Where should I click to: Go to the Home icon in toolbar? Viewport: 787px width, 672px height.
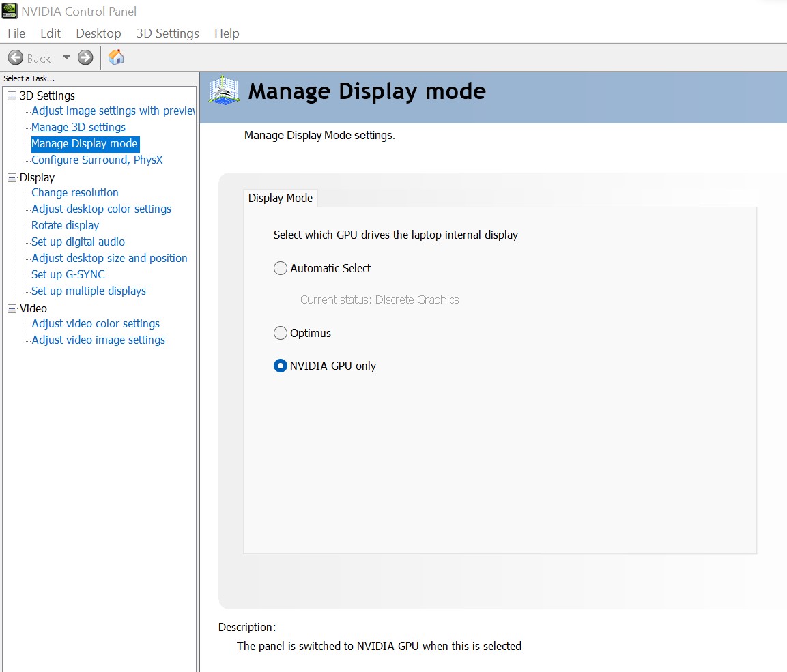[116, 57]
